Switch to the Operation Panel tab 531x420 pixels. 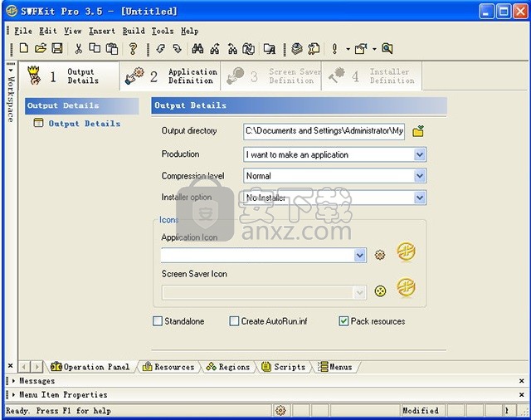coord(90,367)
